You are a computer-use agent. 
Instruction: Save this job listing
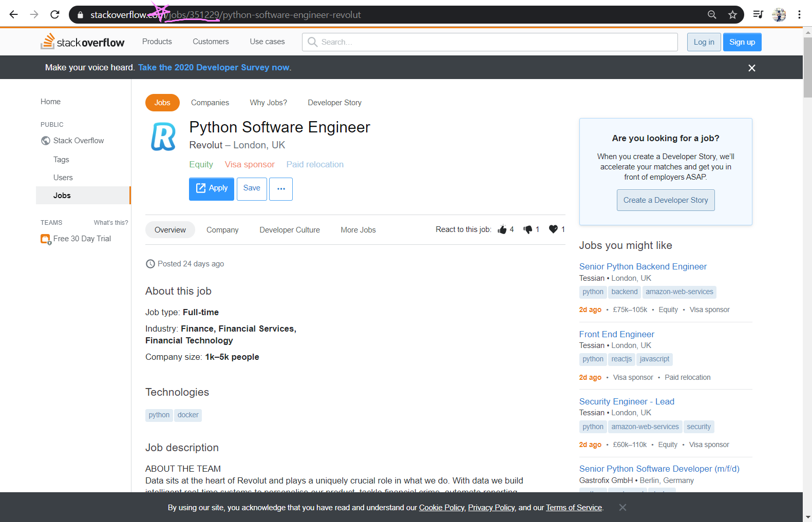click(252, 189)
